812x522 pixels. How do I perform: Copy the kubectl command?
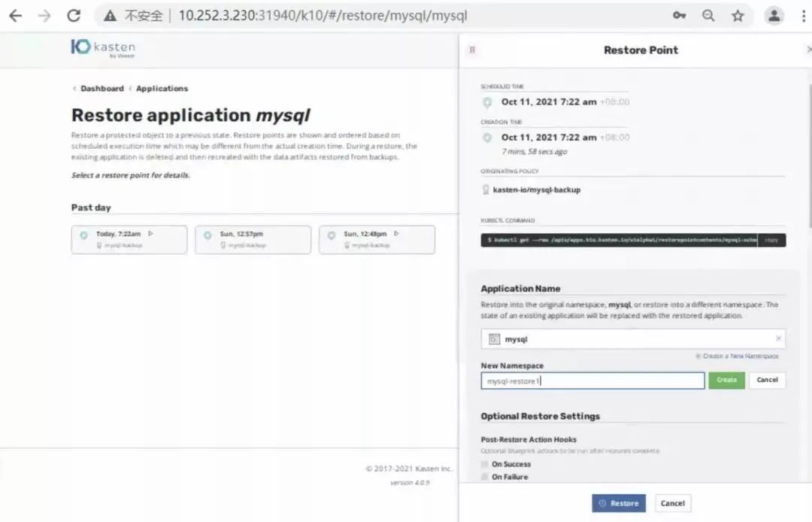pos(771,240)
